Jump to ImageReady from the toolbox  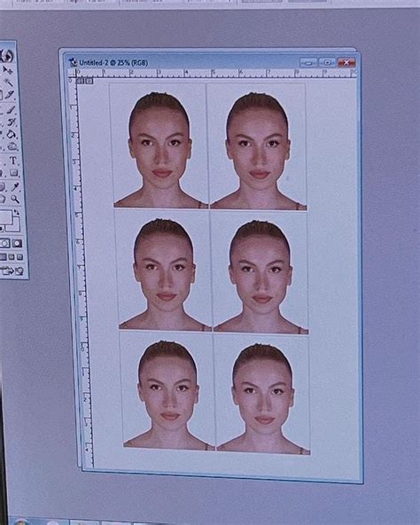click(x=12, y=270)
